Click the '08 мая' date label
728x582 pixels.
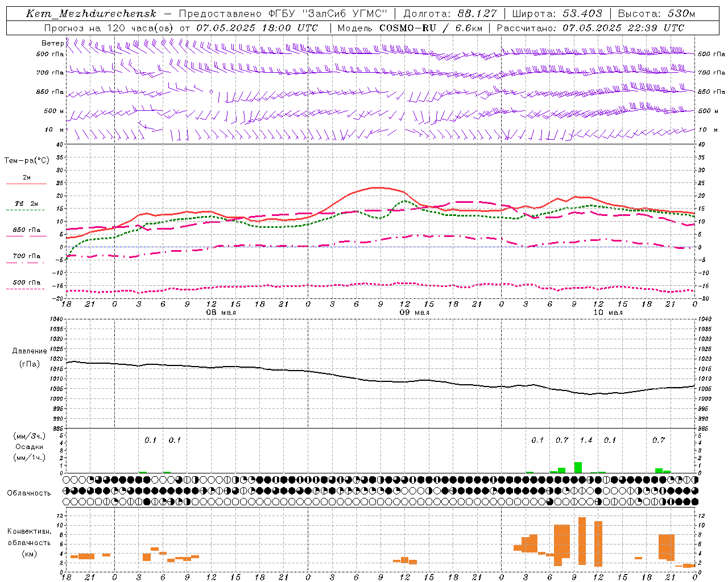click(221, 313)
